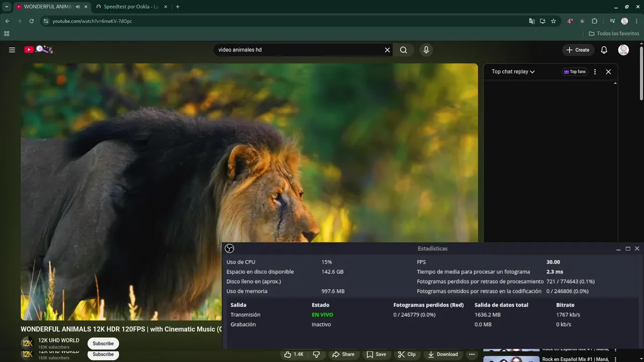This screenshot has width=644, height=362.
Task: Subscribe to 12K UHD WORLD channel
Action: point(103,343)
